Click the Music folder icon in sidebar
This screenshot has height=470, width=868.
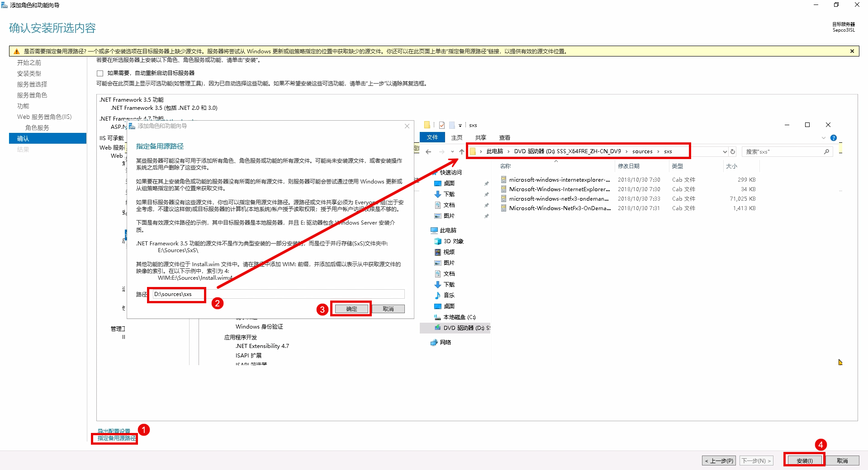[437, 296]
